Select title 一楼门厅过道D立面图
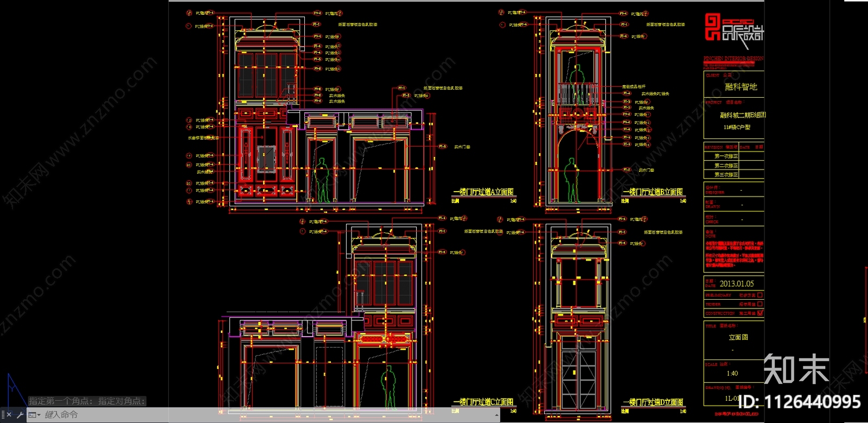Screen dimensions: 868x423 tap(653, 402)
